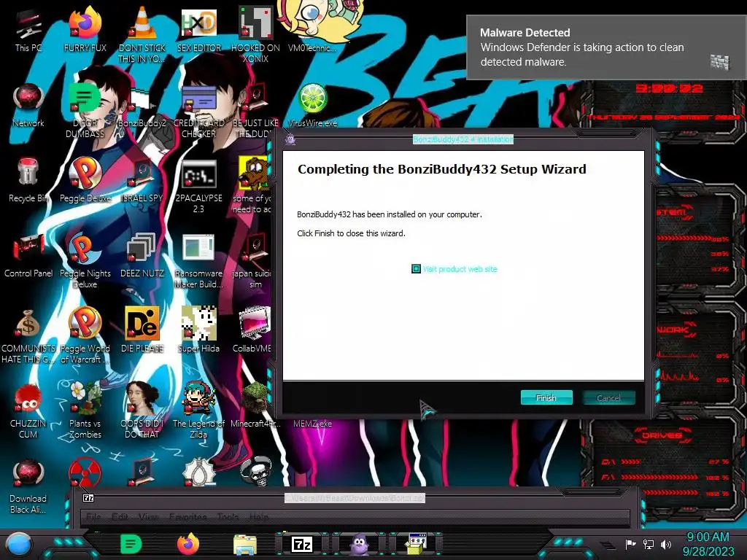747x560 pixels.
Task: Open the Edit menu in 7-Zip window
Action: pos(119,517)
